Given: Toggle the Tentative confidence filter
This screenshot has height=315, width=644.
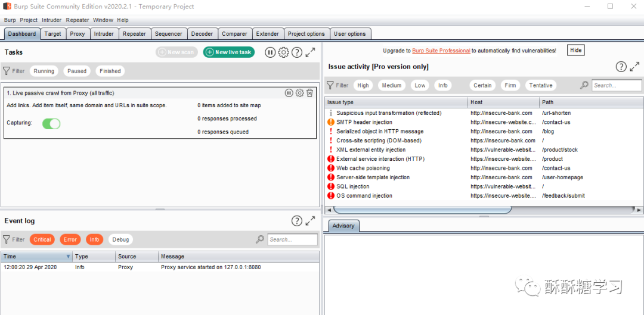Looking at the screenshot, I should pos(540,85).
